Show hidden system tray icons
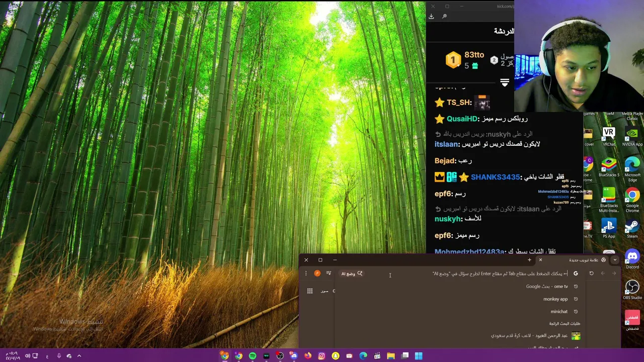Screen dimensions: 644x362 point(79,356)
